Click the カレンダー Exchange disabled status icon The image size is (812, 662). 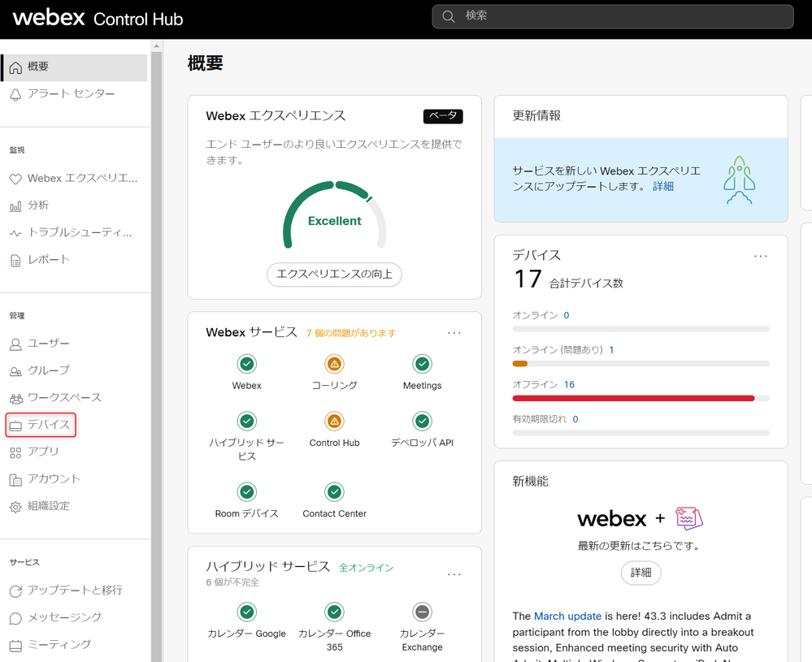(x=423, y=612)
